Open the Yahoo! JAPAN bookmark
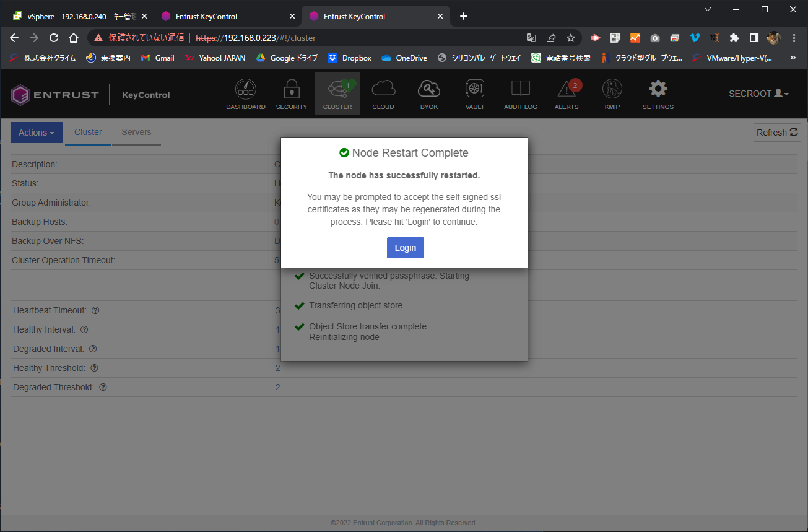The width and height of the screenshot is (808, 532). click(215, 58)
